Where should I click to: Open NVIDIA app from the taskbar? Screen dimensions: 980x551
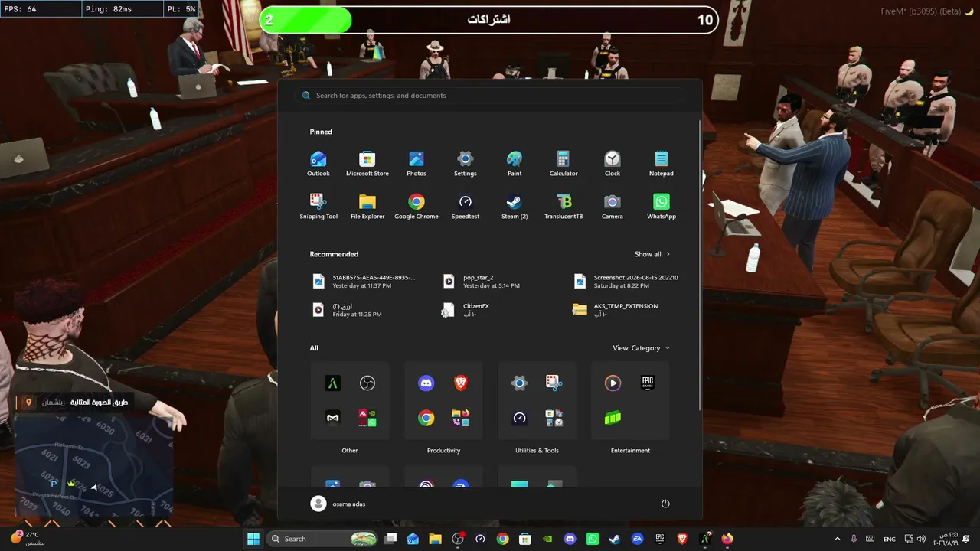coord(547,539)
